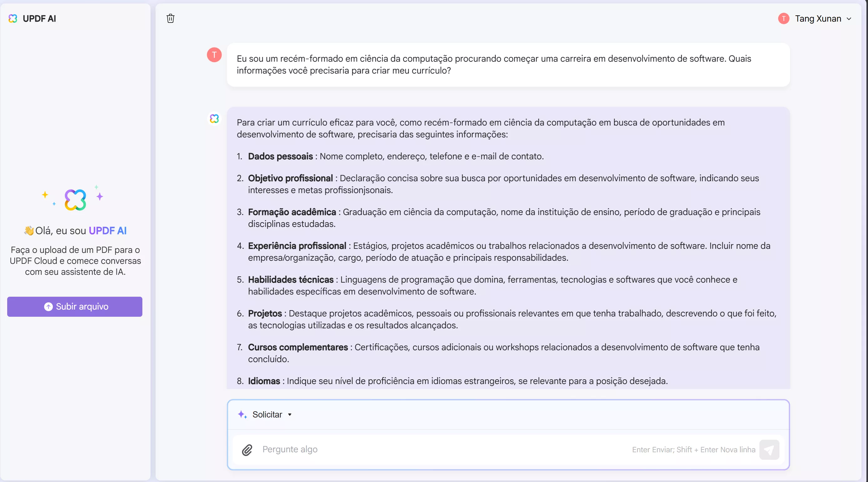The image size is (868, 482).
Task: Click the red T avatar beside user message
Action: click(x=214, y=55)
